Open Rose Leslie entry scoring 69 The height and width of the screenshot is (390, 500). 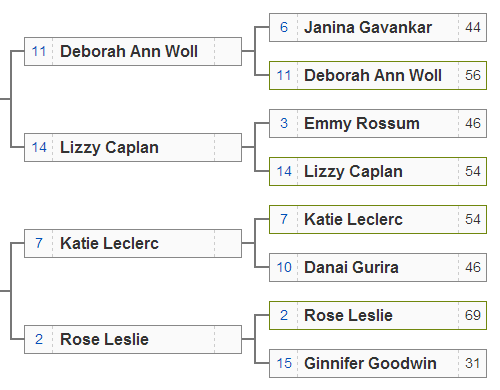coord(378,315)
